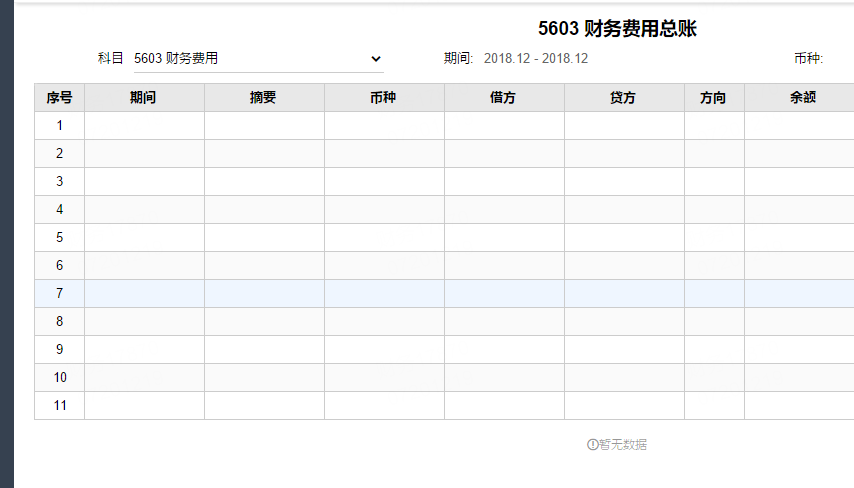Click the 贷方 column header
The image size is (854, 488).
point(624,97)
